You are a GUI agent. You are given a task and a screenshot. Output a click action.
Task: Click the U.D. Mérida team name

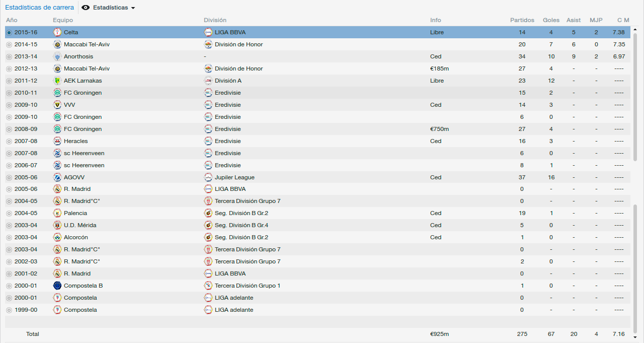tap(80, 225)
